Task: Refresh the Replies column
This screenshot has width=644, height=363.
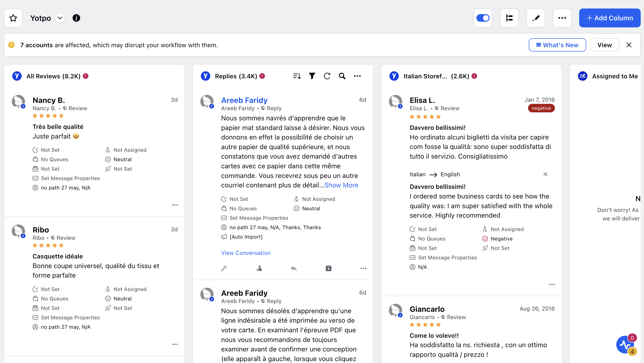Action: point(327,76)
